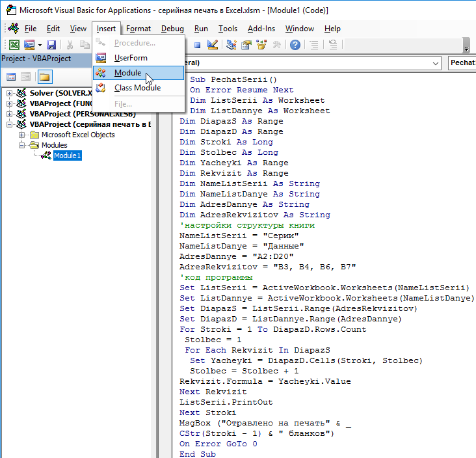Image resolution: width=476 pixels, height=458 pixels.
Task: Select UserForm in the Insert menu
Action: (x=130, y=58)
